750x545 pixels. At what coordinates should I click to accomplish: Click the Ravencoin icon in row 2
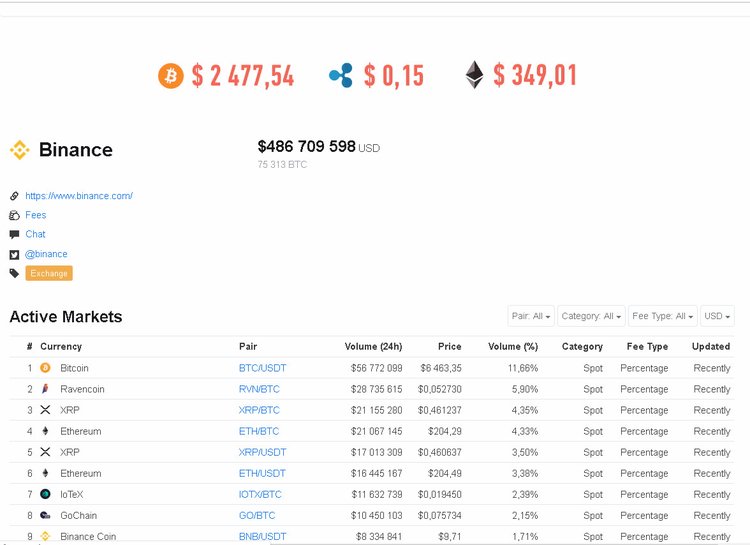pos(45,389)
